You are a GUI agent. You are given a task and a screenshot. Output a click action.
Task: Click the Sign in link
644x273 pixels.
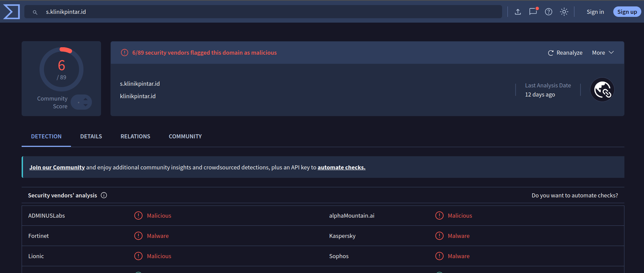595,12
